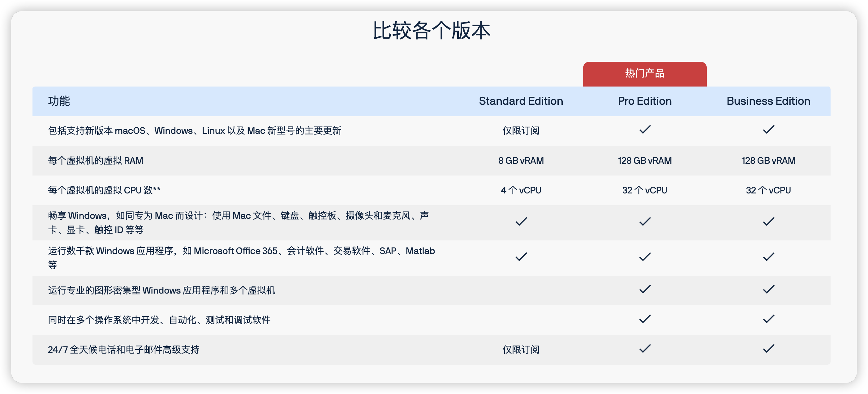The width and height of the screenshot is (868, 394).
Task: Click Pro checkmark in 运行数千款 Windows 应用程序 row
Action: point(645,256)
